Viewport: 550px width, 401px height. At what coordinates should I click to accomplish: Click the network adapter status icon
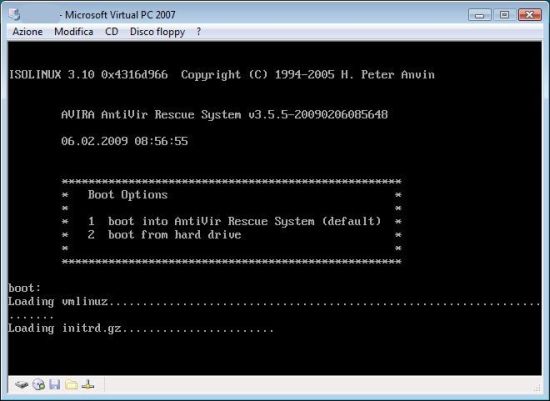(88, 385)
